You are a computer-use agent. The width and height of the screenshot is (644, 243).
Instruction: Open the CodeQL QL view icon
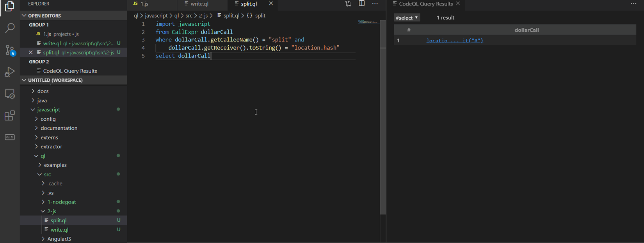[x=10, y=137]
